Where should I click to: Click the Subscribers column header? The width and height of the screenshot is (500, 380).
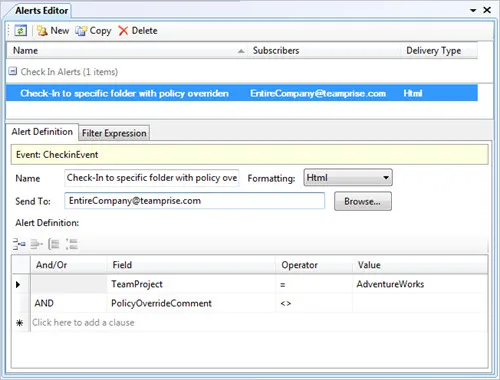pos(324,51)
